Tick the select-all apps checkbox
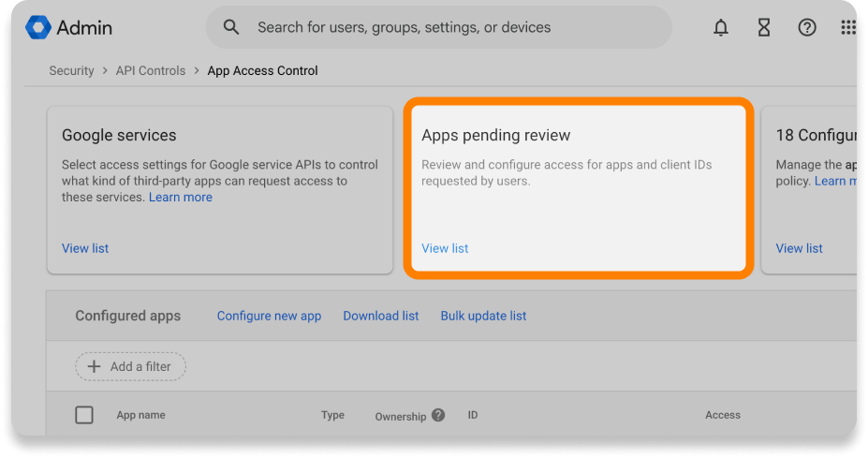 (84, 415)
